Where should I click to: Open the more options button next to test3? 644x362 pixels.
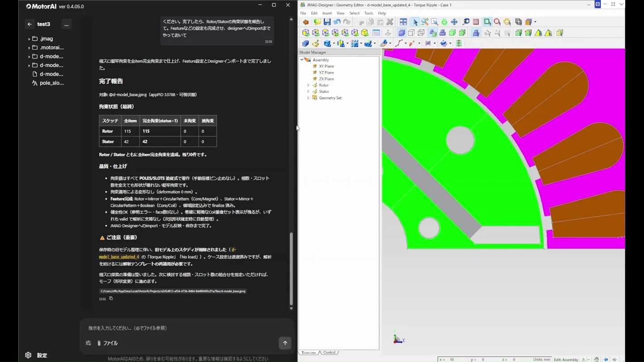click(66, 24)
